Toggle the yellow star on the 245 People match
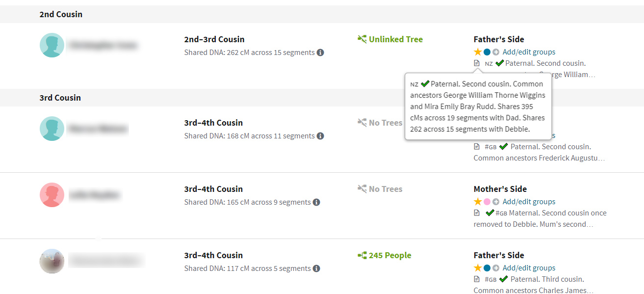The image size is (644, 294). pos(478,268)
